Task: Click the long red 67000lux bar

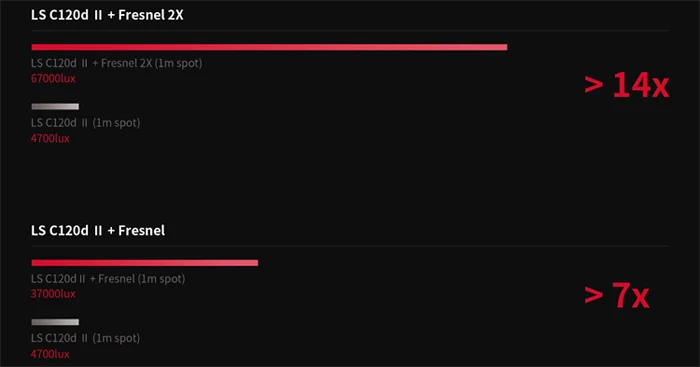Action: point(269,47)
